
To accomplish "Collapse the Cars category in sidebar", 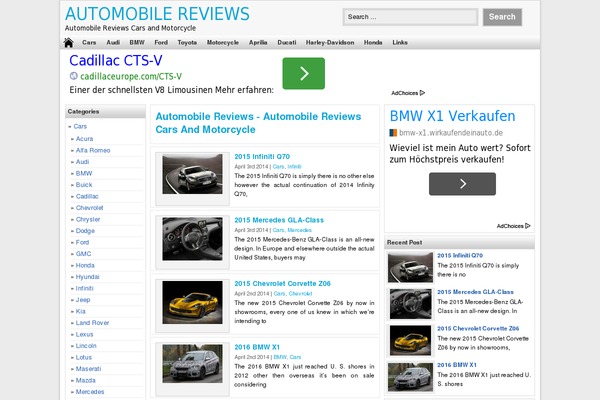I will tap(80, 126).
